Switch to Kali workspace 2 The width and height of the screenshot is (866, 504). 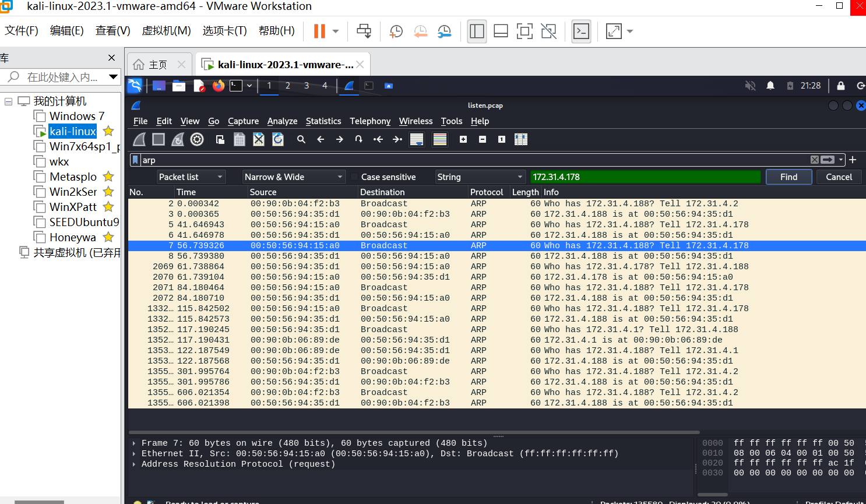[x=288, y=86]
